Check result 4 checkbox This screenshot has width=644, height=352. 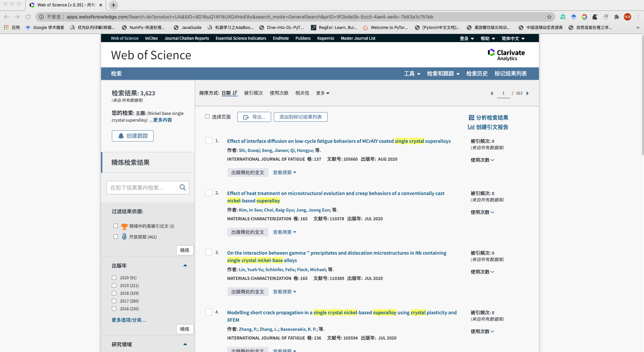pos(209,312)
